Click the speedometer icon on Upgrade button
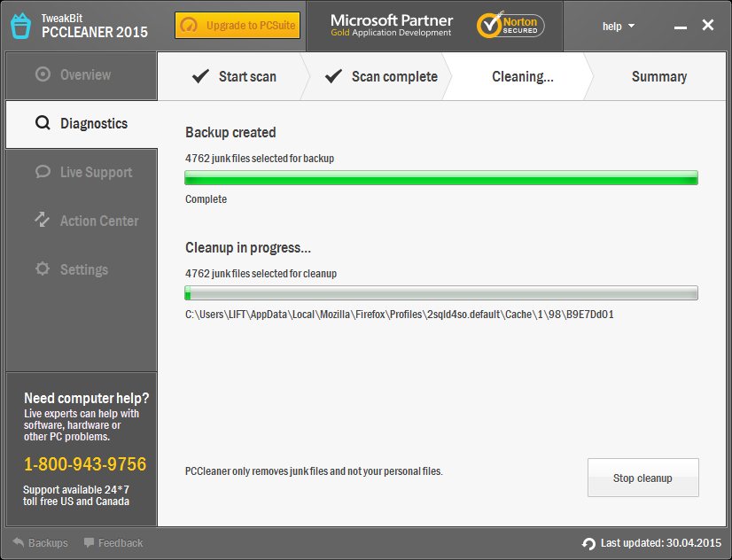This screenshot has width=732, height=560. point(189,25)
